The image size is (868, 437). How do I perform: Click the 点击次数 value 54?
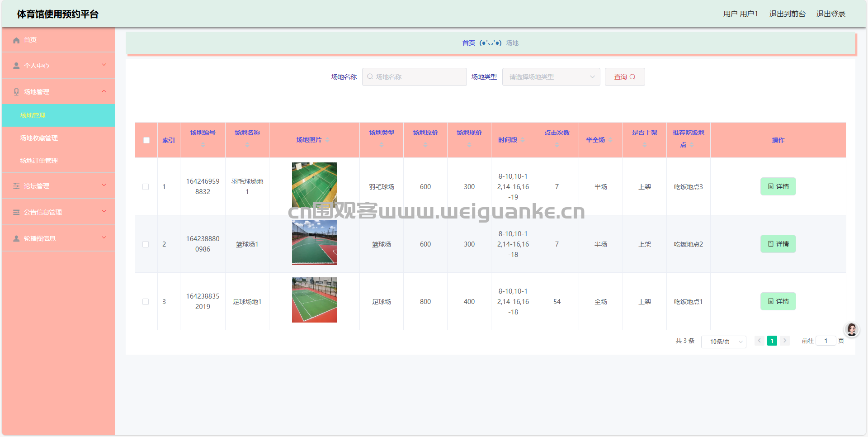[557, 302]
